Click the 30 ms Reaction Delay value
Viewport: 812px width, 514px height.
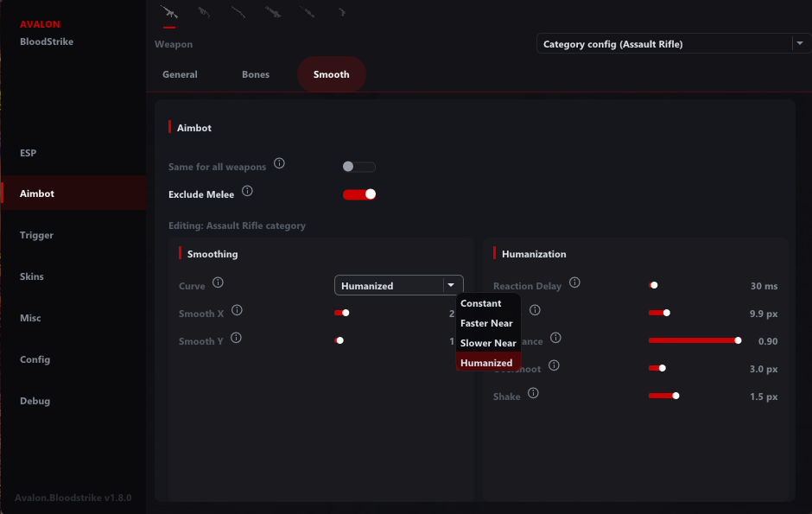[764, 286]
